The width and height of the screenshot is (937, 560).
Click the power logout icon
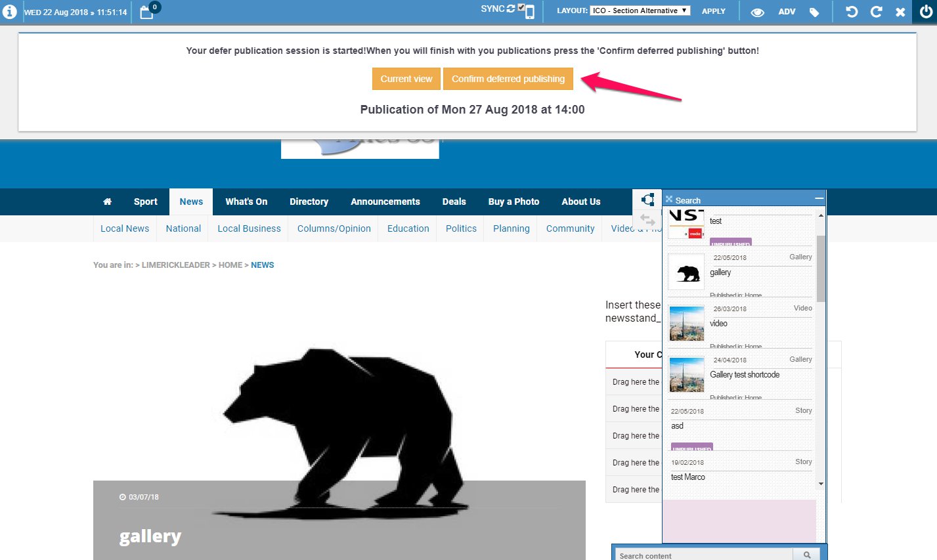pos(926,11)
